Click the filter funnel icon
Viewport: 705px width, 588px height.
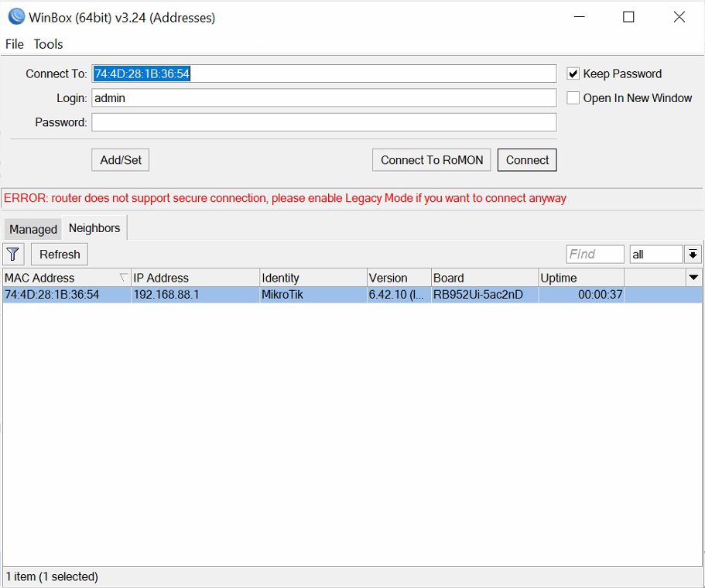tap(13, 255)
